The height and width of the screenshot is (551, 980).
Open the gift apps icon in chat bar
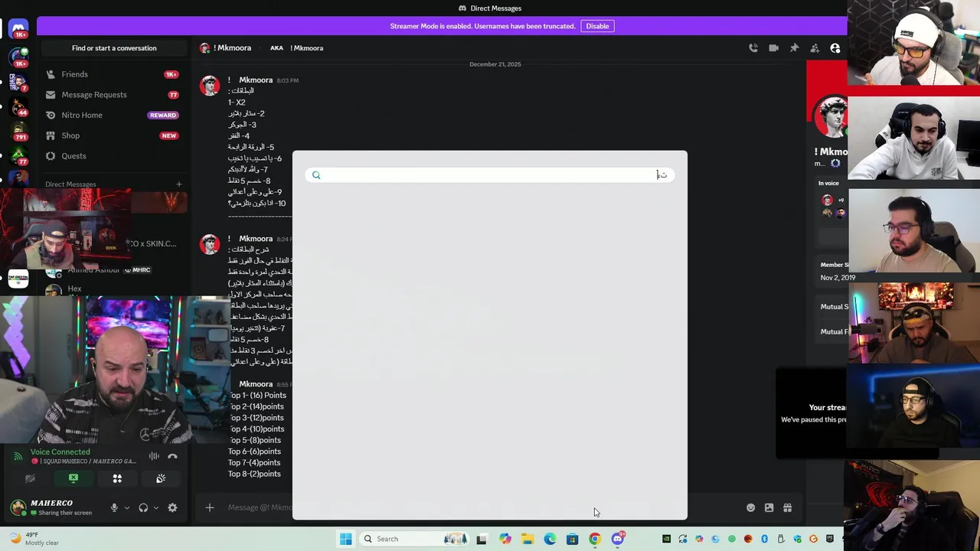[787, 507]
